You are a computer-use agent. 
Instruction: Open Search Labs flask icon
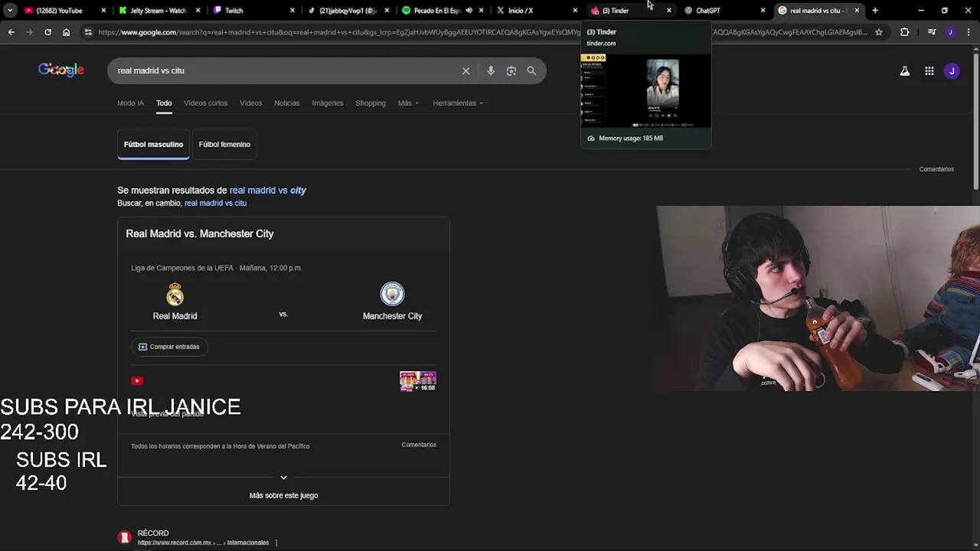pos(904,70)
